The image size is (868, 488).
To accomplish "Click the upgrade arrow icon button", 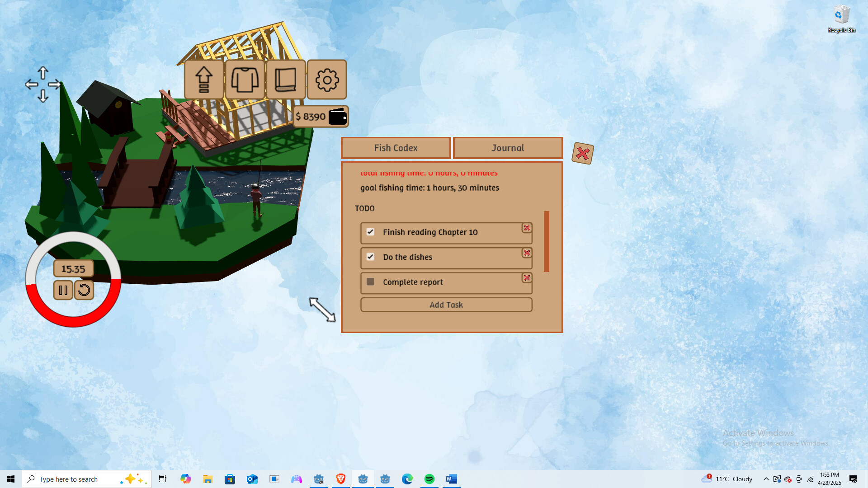I will point(204,80).
